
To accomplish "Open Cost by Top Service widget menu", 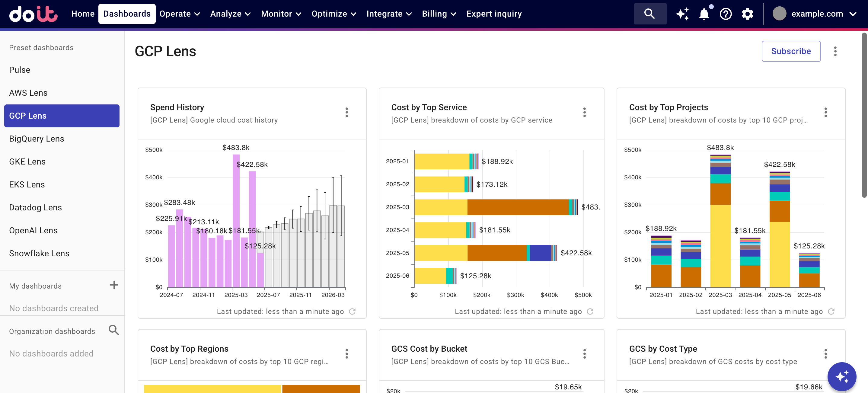I will pos(584,112).
